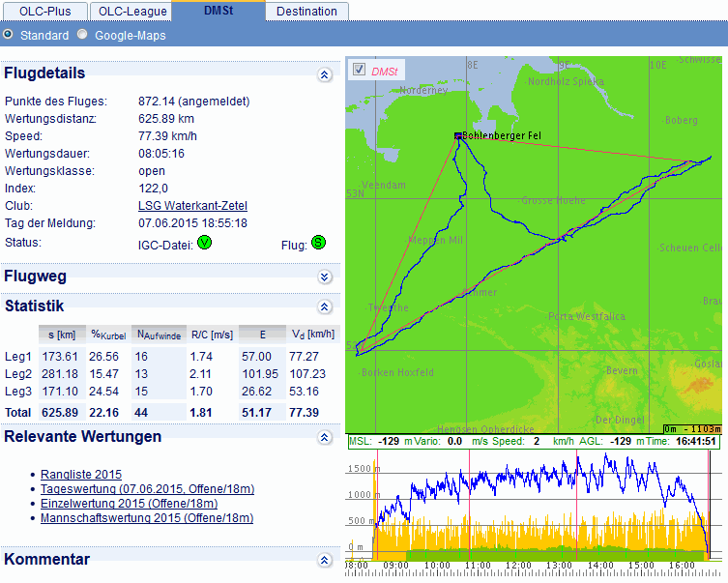This screenshot has height=583, width=728.
Task: Click the Time readout 16:41:51
Action: click(x=695, y=441)
